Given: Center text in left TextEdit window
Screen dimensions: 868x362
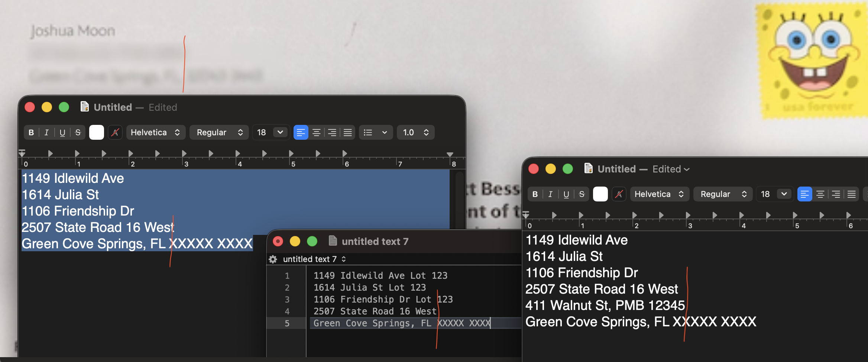Looking at the screenshot, I should click(x=317, y=133).
